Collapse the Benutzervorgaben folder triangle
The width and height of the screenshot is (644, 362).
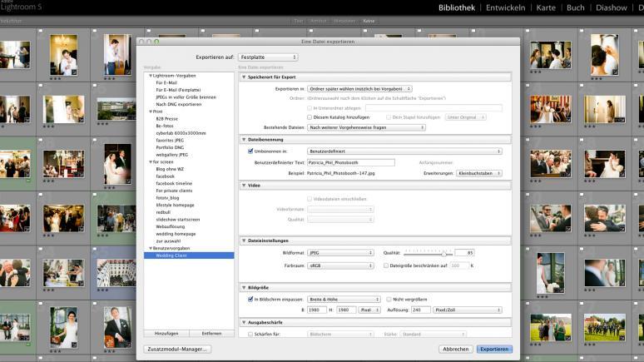point(151,248)
